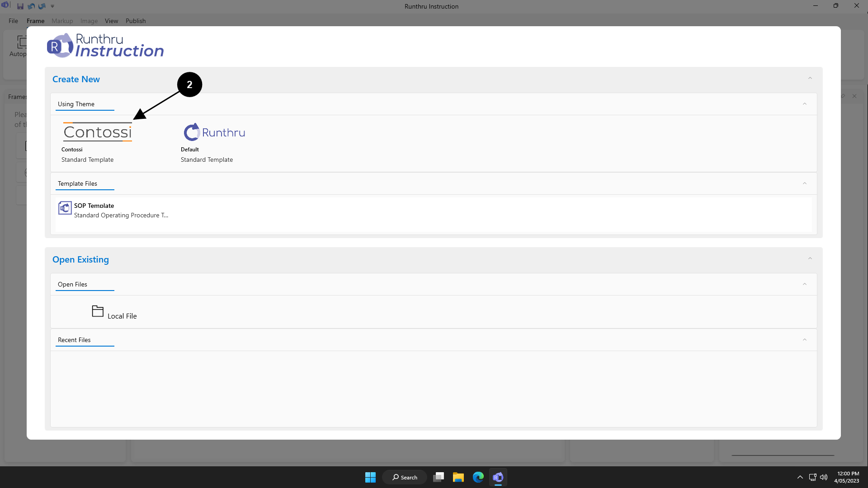The image size is (868, 488).
Task: Choose the Runthru Default theme logo
Action: click(x=214, y=132)
